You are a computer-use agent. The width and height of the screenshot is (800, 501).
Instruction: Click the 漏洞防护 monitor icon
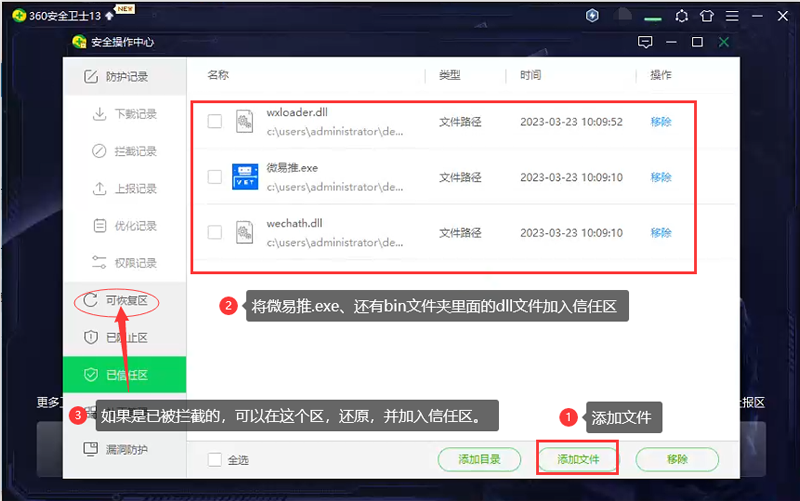[x=91, y=449]
